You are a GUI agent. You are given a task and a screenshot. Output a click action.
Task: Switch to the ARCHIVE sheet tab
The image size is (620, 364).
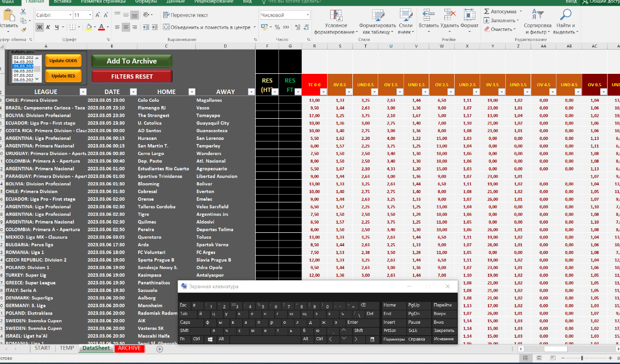tap(129, 348)
